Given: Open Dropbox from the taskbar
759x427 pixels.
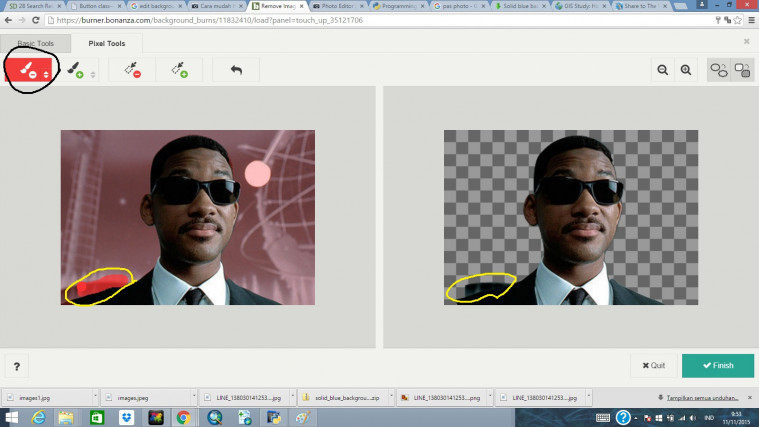Looking at the screenshot, I should tap(126, 417).
